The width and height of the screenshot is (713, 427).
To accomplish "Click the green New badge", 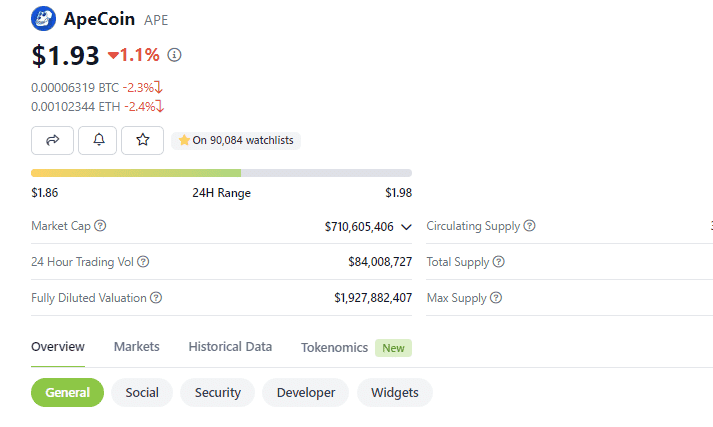I will (393, 348).
